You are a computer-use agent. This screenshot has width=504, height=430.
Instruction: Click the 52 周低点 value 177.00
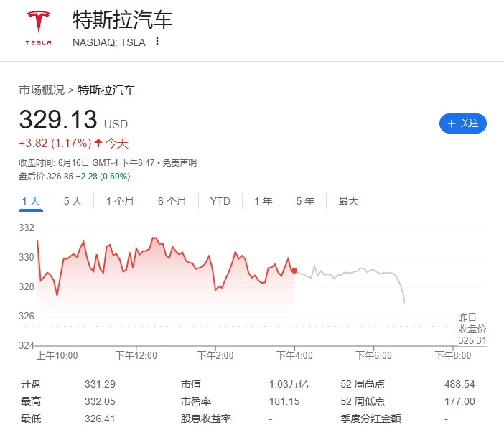click(x=459, y=401)
